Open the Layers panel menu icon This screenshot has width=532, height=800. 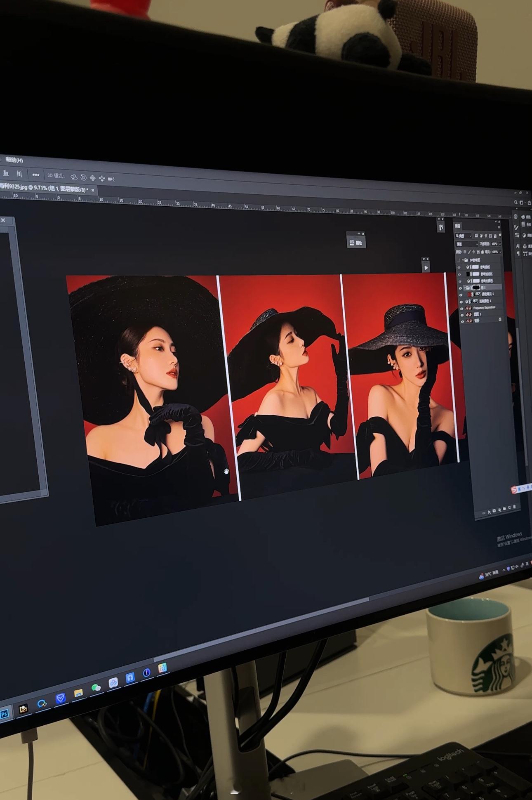499,227
